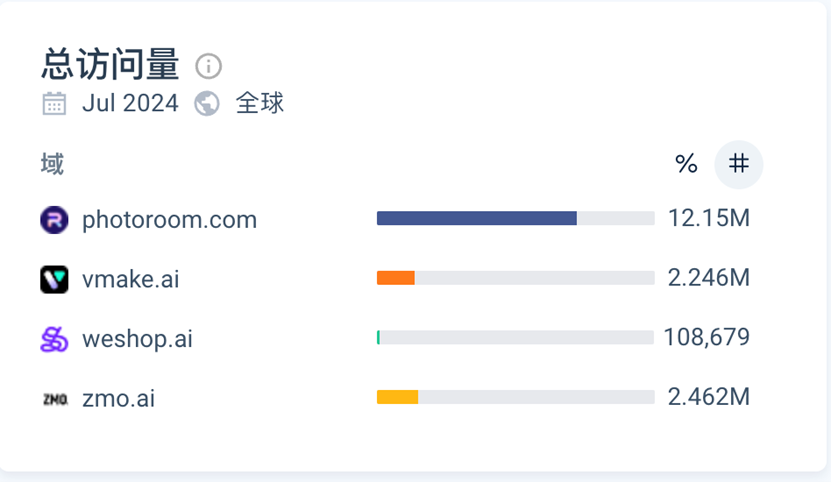Viewport: 831px width, 482px height.
Task: Click the globe icon beside 全球
Action: [x=207, y=103]
